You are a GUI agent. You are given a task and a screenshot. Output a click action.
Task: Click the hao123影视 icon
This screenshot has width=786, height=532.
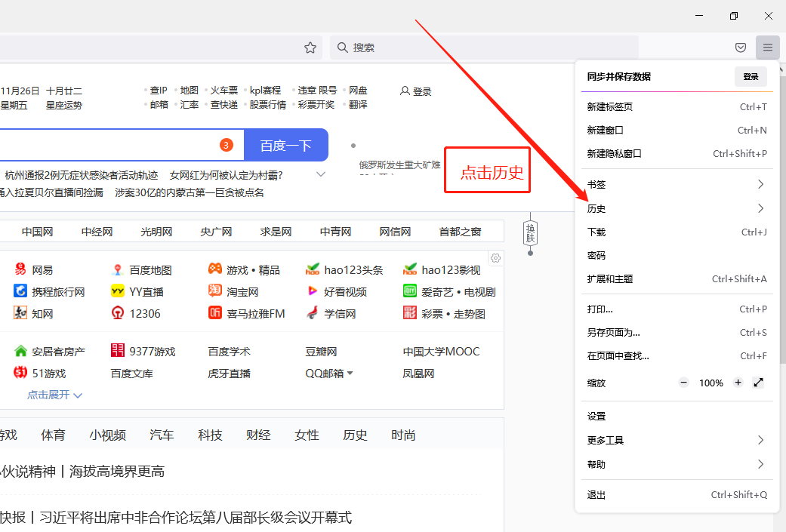point(409,269)
